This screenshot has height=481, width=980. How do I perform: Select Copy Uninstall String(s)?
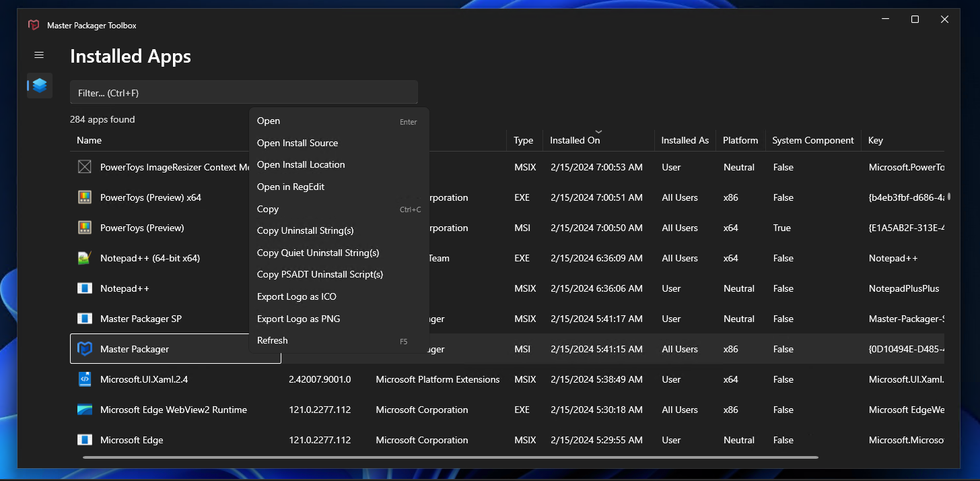point(339,230)
